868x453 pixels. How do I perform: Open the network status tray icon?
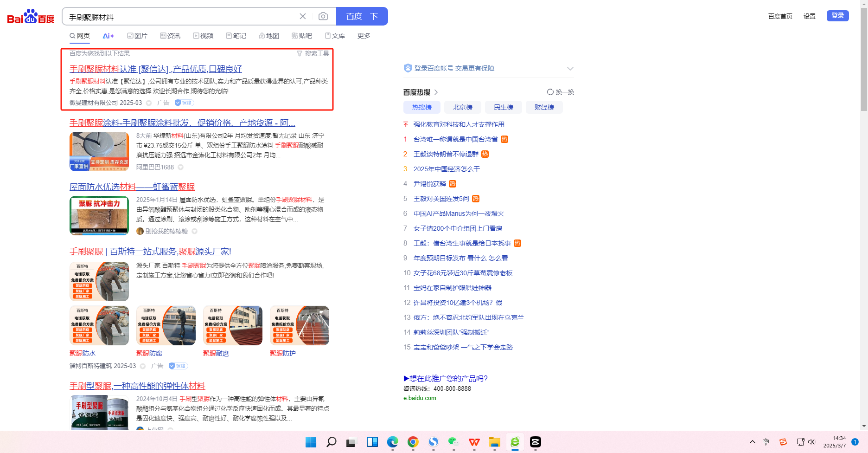click(800, 442)
